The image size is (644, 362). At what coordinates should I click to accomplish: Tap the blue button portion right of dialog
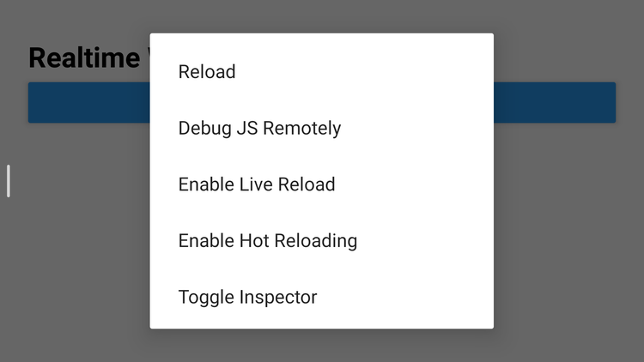pos(555,103)
